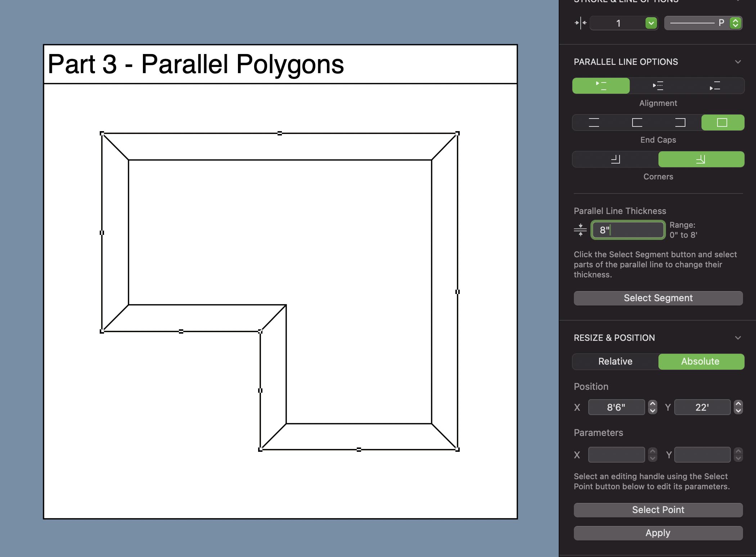
Task: Choose the square corners icon
Action: click(615, 159)
